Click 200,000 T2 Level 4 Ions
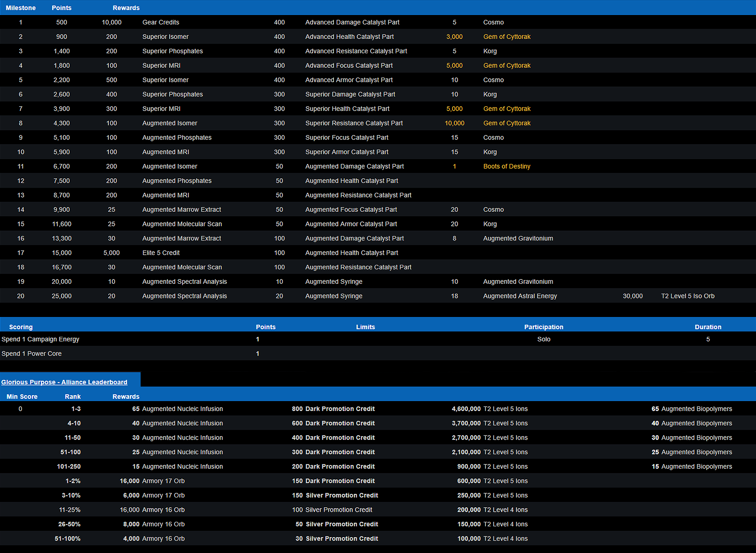This screenshot has height=553, width=756. pyautogui.click(x=492, y=510)
